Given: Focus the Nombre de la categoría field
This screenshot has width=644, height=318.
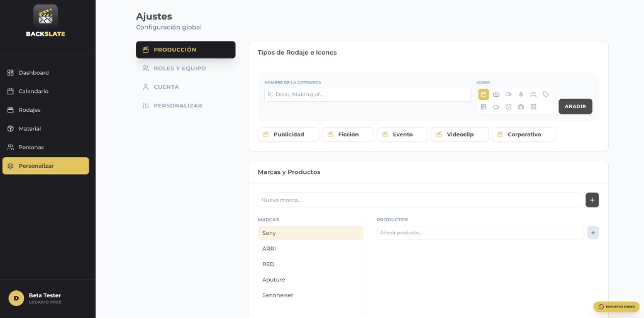Looking at the screenshot, I should (367, 94).
